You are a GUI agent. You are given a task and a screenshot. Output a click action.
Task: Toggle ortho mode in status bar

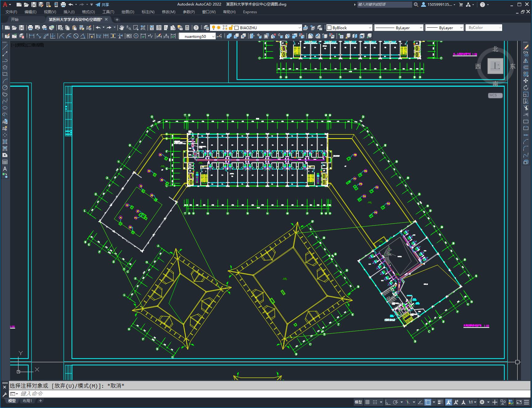pyautogui.click(x=388, y=402)
